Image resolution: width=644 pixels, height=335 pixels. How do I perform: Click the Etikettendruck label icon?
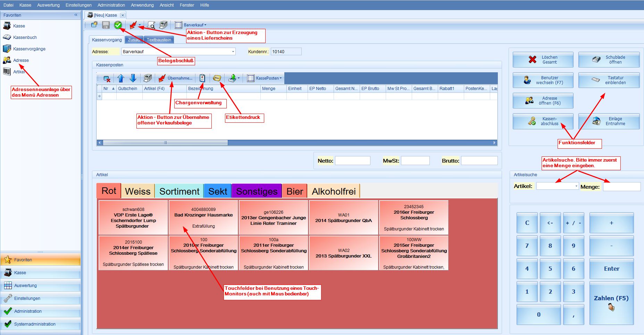217,78
